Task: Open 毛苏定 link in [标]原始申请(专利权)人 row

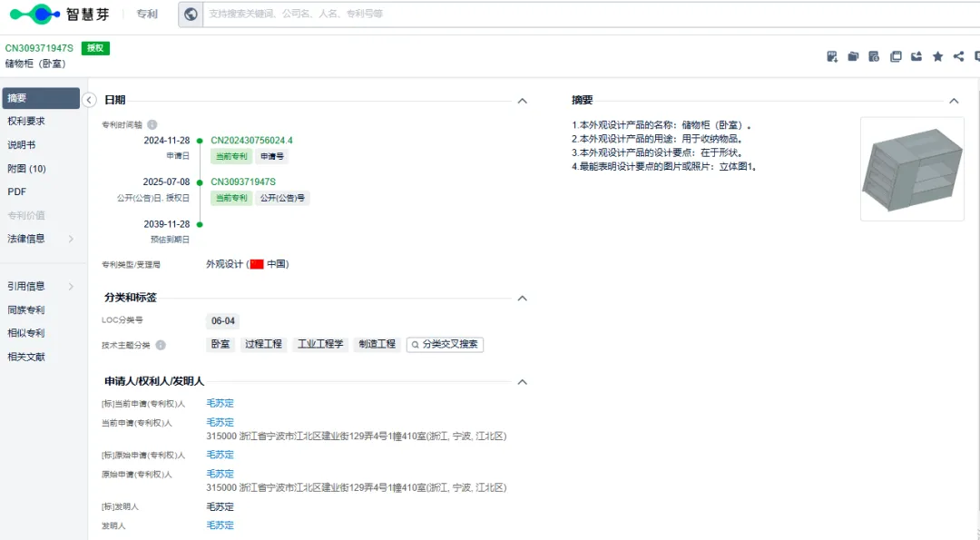Action: 220,455
